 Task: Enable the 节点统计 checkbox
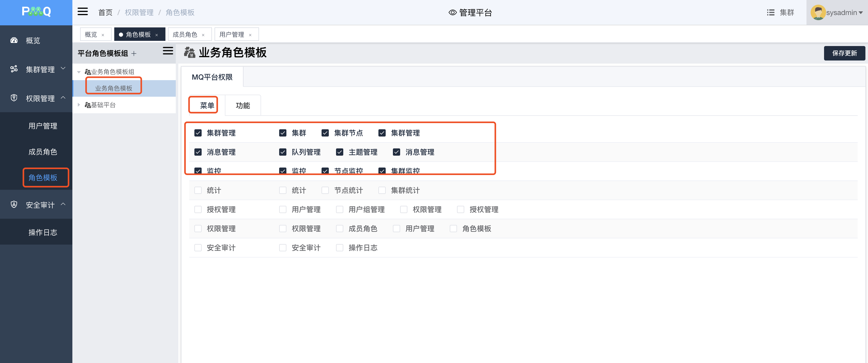coord(325,191)
